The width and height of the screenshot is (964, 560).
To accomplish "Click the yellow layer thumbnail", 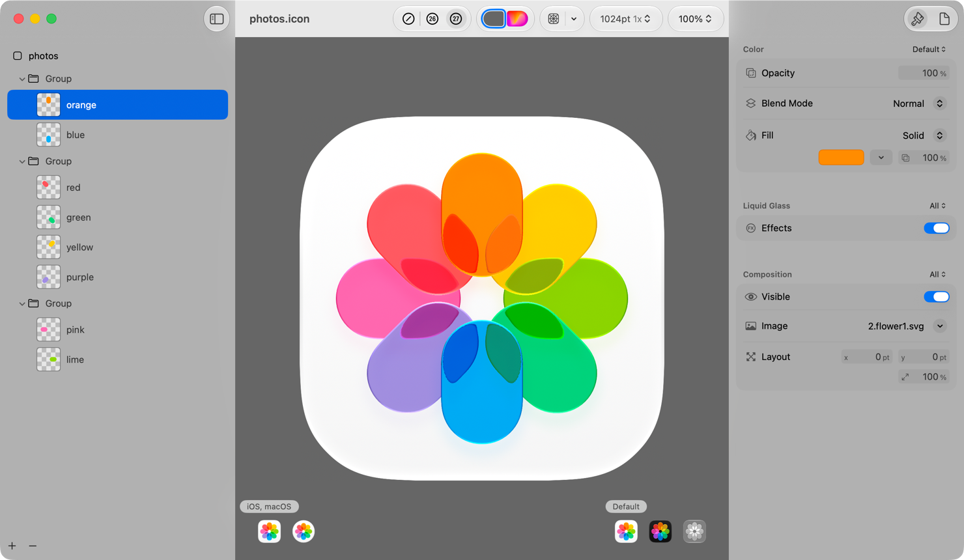I will coord(49,247).
